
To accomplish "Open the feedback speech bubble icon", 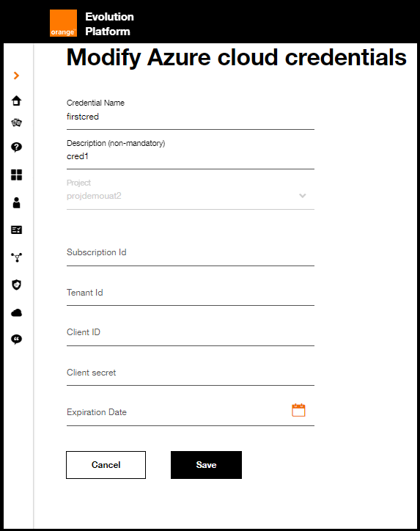I will [16, 339].
